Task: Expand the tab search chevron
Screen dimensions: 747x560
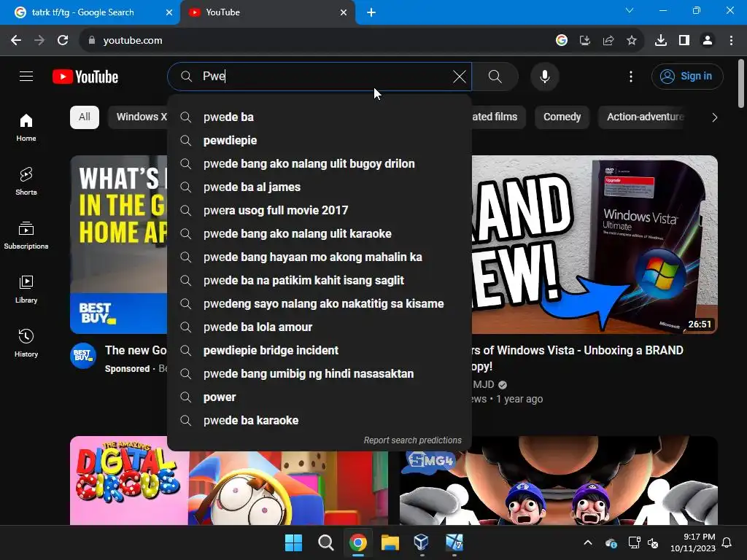Action: tap(630, 10)
